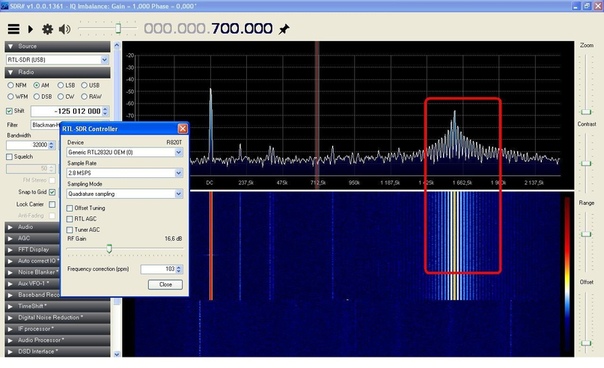Open the gear configuration settings

coord(47,29)
